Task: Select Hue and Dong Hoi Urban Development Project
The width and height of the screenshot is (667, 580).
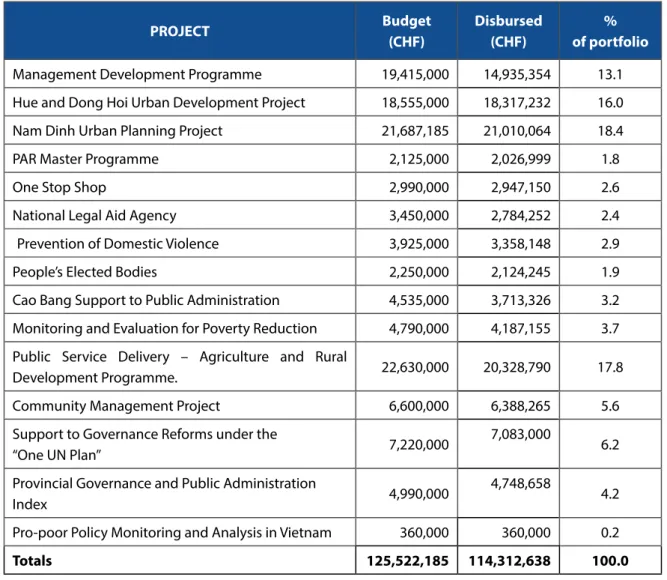Action: (x=159, y=103)
